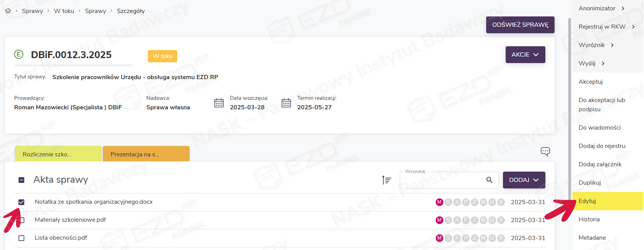644x250 pixels.
Task: Click the M status badge for Lista obecności.pdf
Action: tap(439, 238)
